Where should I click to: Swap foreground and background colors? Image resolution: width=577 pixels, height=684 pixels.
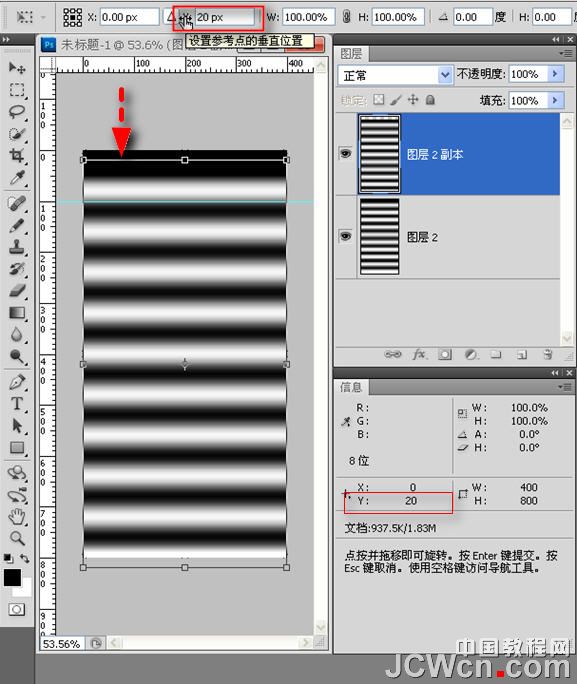tap(25, 558)
